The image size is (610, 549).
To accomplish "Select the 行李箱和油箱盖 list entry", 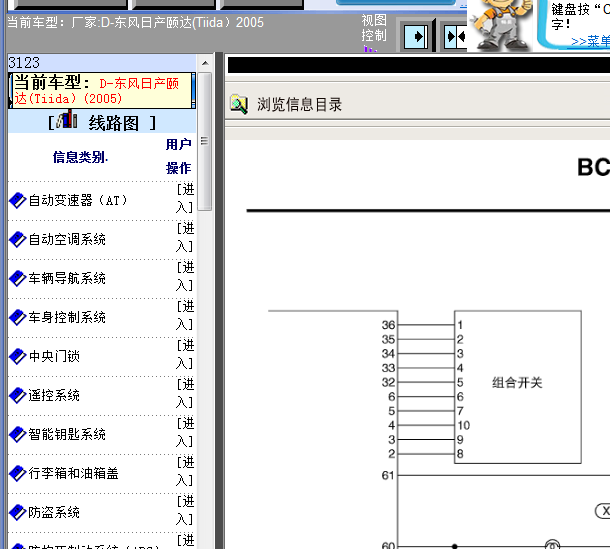I will point(74,473).
